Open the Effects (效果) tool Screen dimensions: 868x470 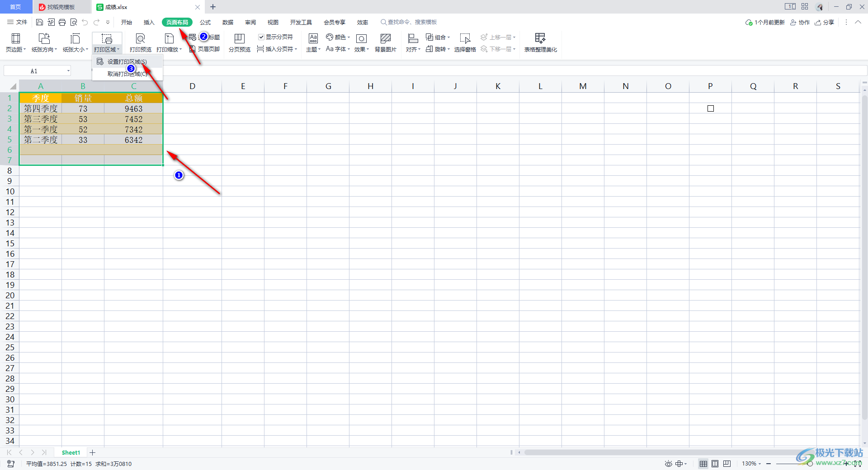tap(361, 43)
